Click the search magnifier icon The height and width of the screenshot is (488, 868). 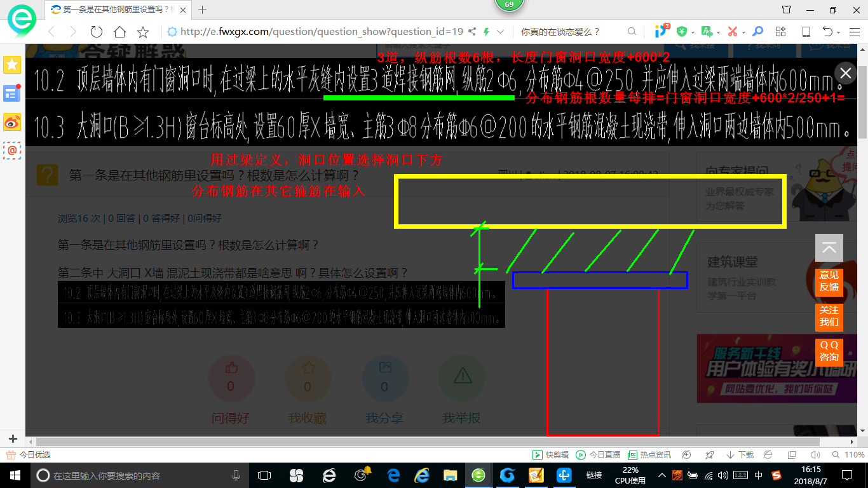[x=632, y=32]
